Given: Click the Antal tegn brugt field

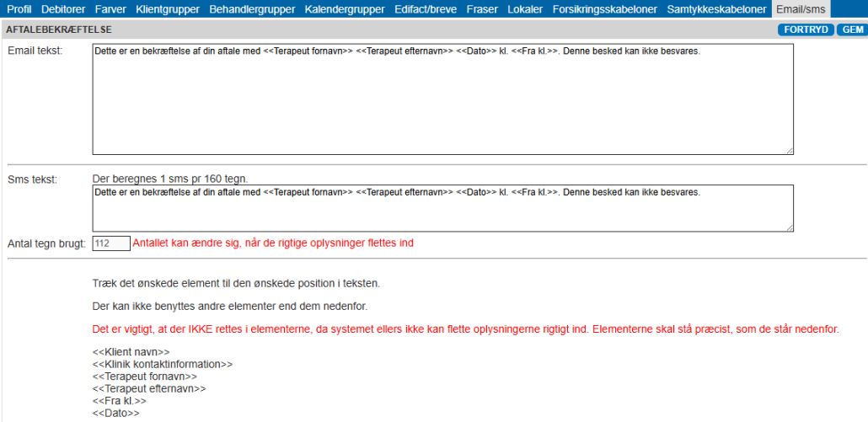Looking at the screenshot, I should tap(111, 243).
